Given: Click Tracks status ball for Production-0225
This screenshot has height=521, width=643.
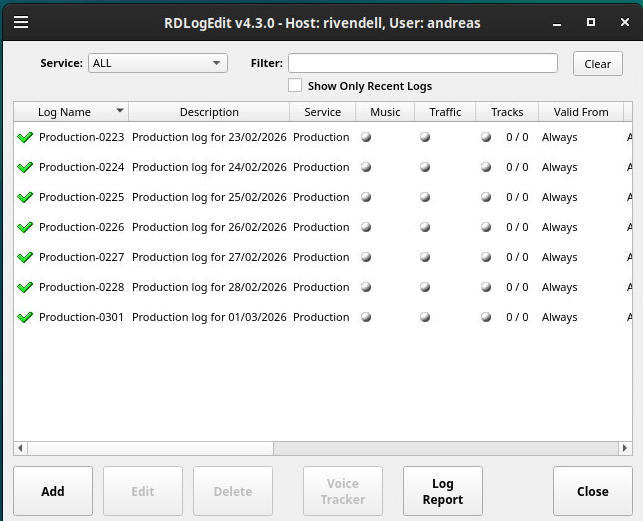Looking at the screenshot, I should [x=486, y=197].
